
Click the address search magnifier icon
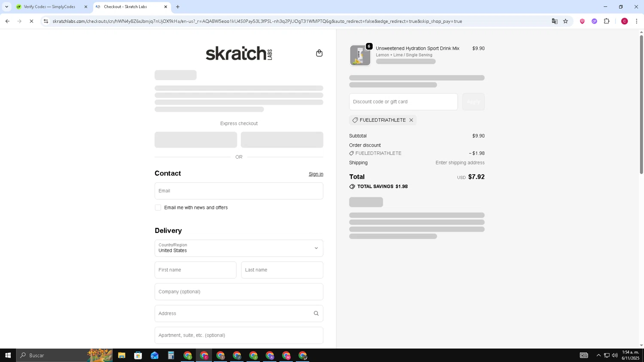coord(316,314)
